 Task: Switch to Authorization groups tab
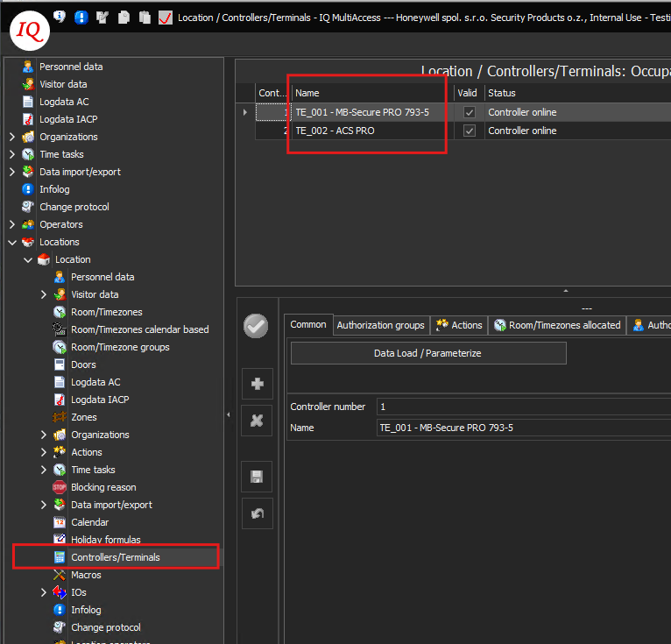[x=380, y=325]
